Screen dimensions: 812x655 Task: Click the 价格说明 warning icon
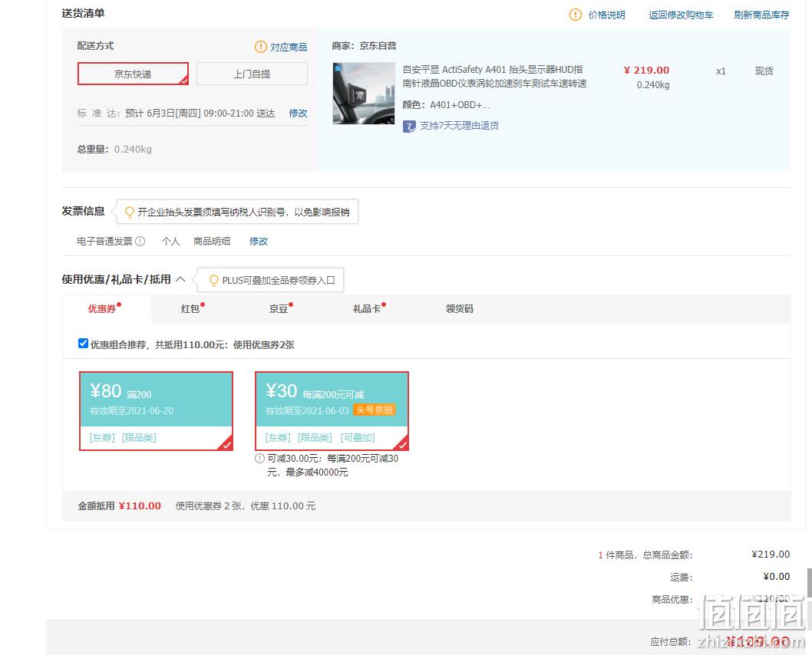pos(576,15)
